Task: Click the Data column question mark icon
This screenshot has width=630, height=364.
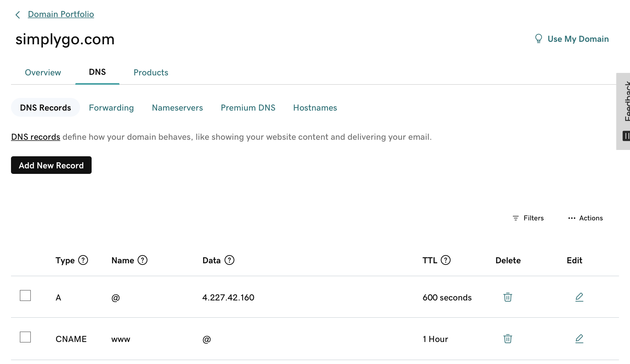Action: 229,260
